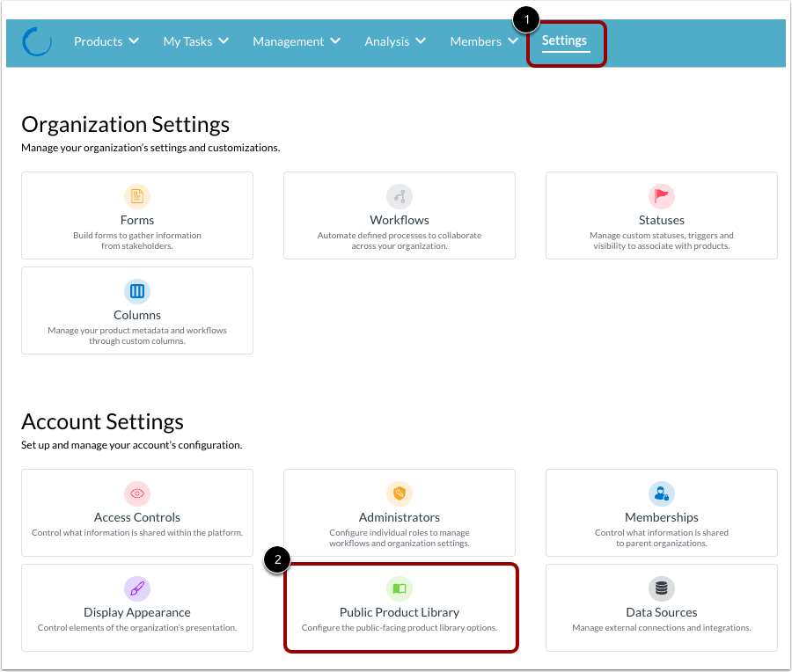Image resolution: width=792 pixels, height=672 pixels.
Task: Select the Statuses red flag icon
Action: (x=661, y=196)
